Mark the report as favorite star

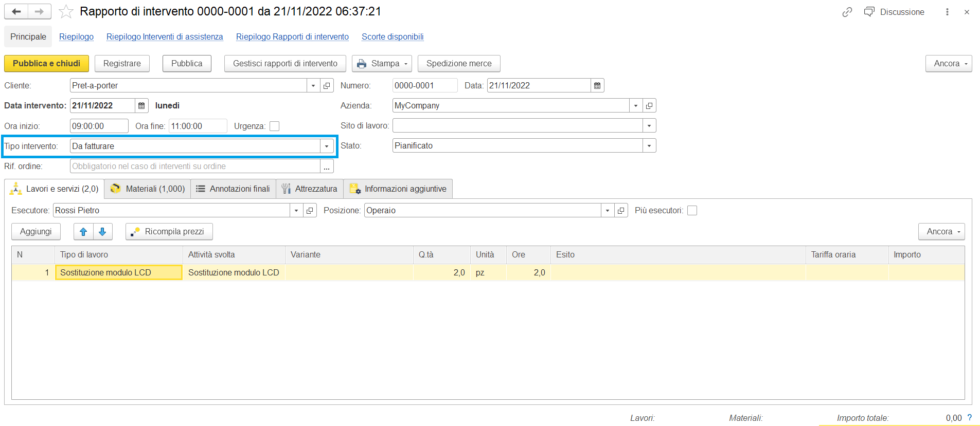pyautogui.click(x=66, y=11)
